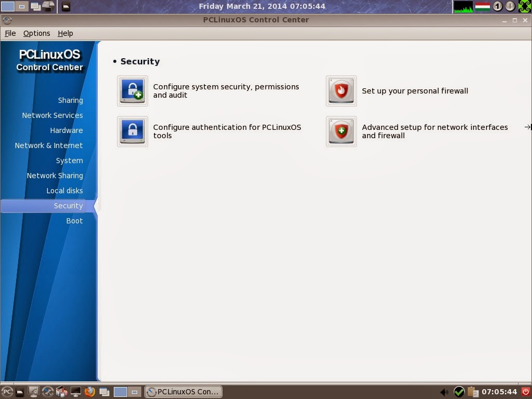Open the Options menu
Screen dimensions: 532x399
[x=37, y=33]
